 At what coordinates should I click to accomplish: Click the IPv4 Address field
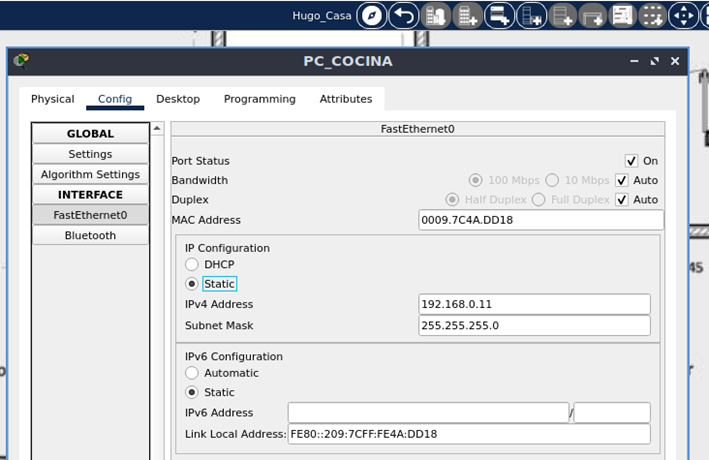point(534,305)
